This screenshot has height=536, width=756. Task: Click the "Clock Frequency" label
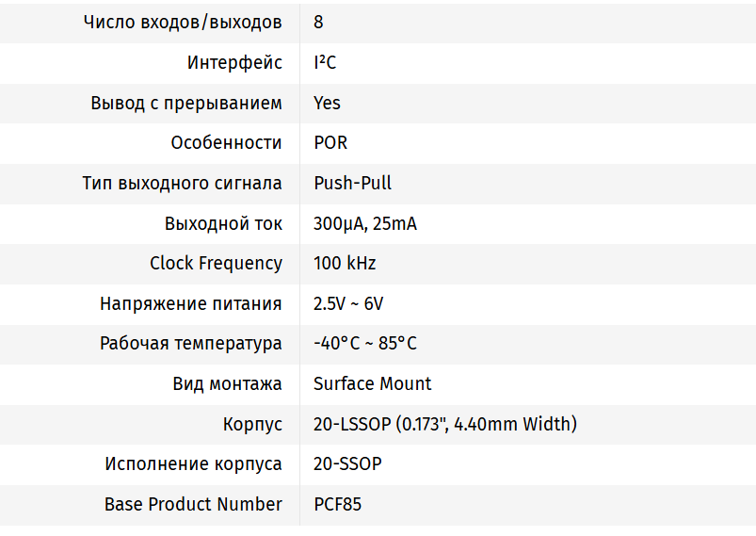click(x=216, y=264)
